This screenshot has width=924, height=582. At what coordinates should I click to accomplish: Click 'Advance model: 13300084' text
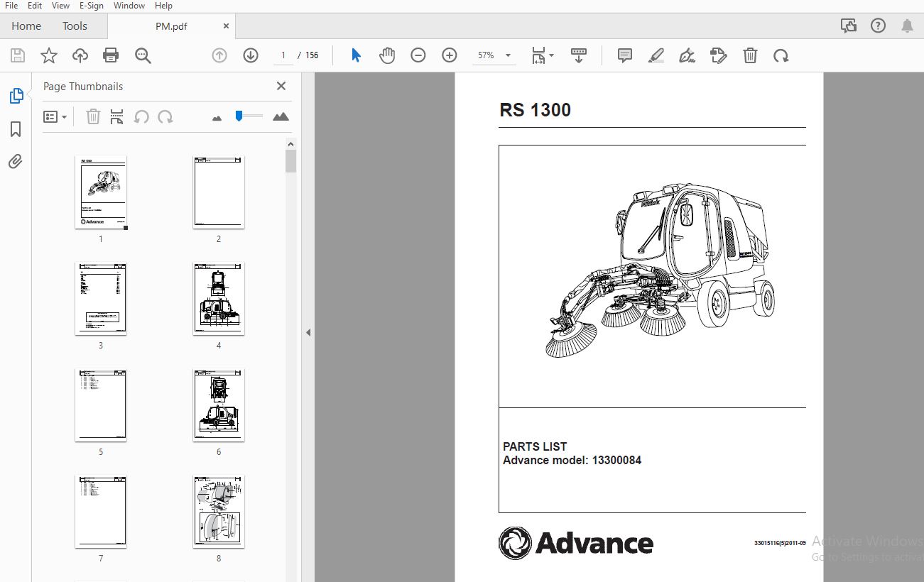[572, 460]
